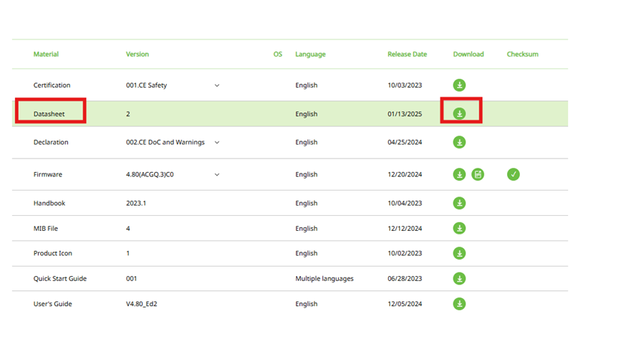Screen dimensions: 644x347
Task: Click the 12/05/2024 release date
Action: [404, 304]
